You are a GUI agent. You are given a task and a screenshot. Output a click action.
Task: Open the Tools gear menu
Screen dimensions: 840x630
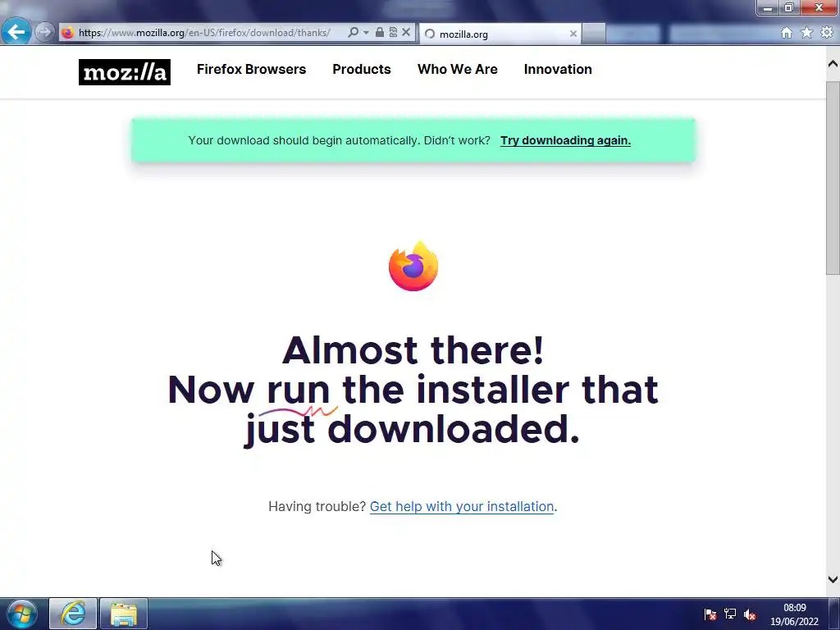click(x=827, y=33)
